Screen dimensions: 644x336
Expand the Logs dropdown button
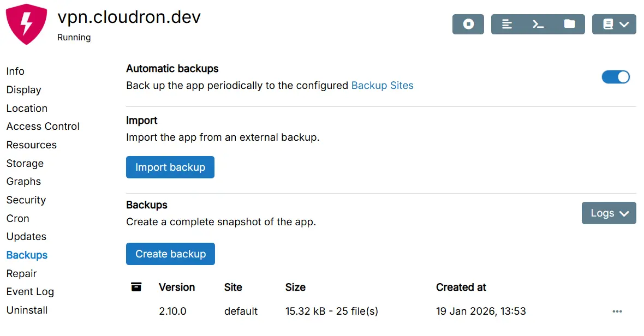pyautogui.click(x=609, y=213)
